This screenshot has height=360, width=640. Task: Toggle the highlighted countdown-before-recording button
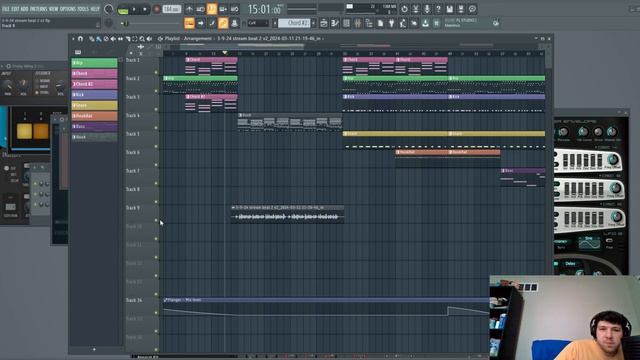212,9
